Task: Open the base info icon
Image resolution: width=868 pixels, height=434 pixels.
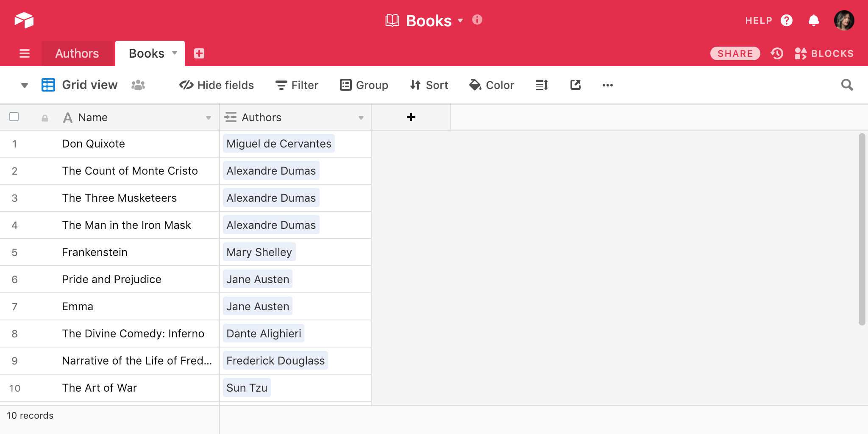Action: click(x=477, y=19)
